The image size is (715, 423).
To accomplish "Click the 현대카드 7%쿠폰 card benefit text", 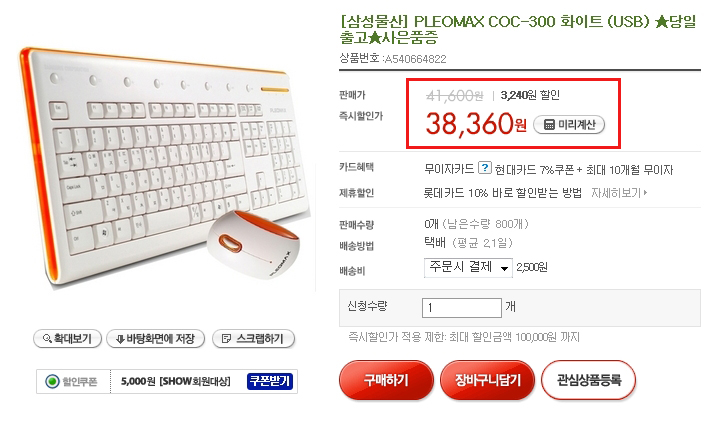I will 534,170.
